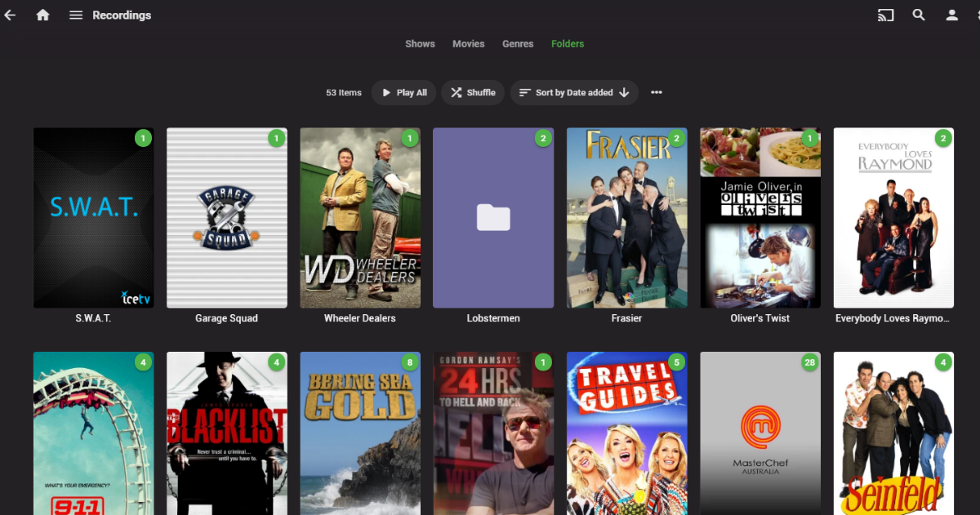Open the cast to device icon
The width and height of the screenshot is (980, 515).
tap(885, 15)
